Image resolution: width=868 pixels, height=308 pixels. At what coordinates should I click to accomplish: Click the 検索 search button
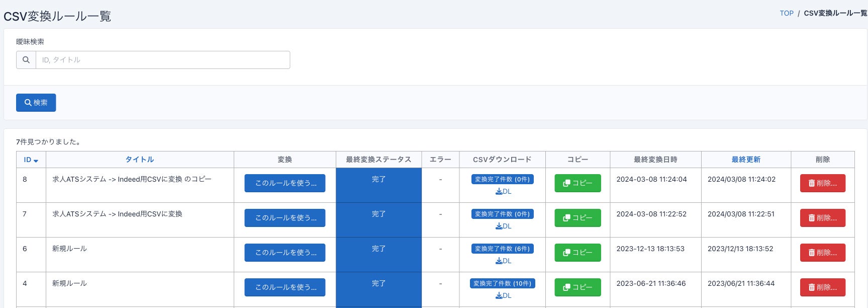point(36,103)
